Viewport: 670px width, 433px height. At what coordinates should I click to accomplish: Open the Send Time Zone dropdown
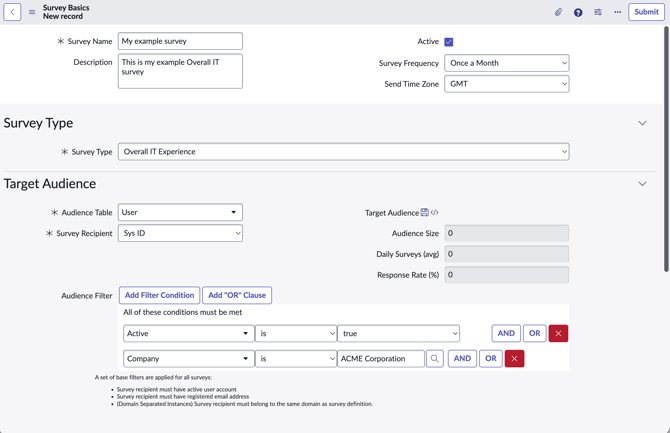506,84
